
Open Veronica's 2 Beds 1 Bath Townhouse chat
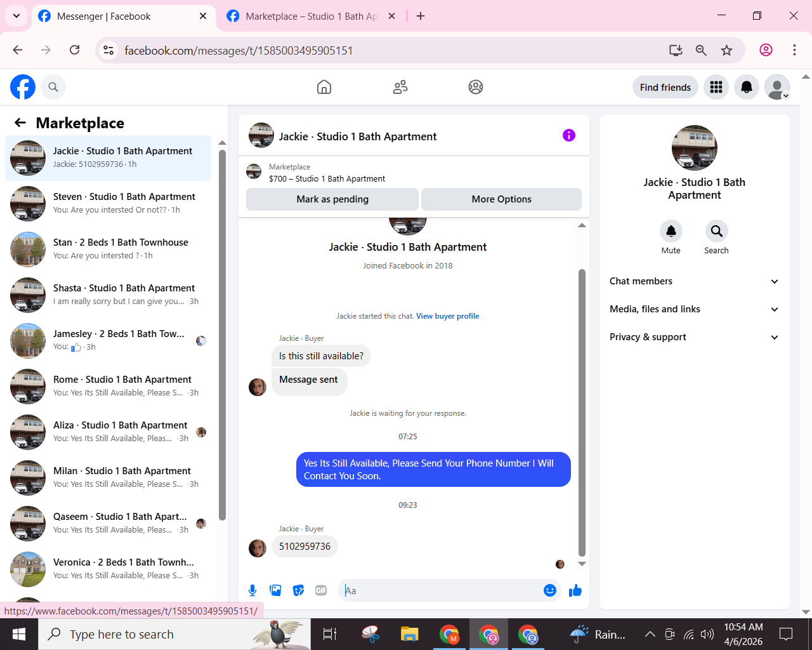tap(108, 569)
